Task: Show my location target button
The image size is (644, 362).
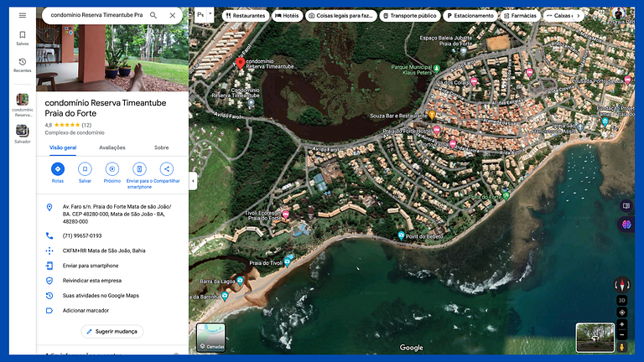Action: point(622,313)
